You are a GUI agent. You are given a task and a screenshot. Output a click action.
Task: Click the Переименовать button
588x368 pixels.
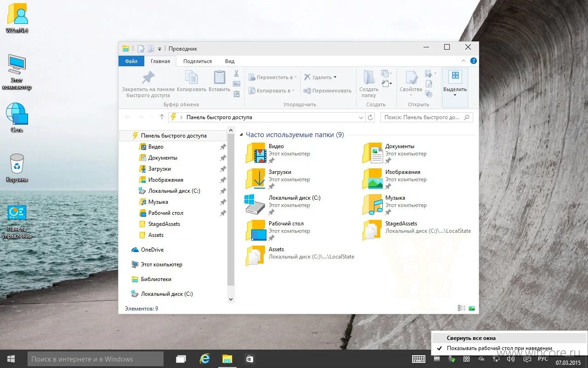328,91
